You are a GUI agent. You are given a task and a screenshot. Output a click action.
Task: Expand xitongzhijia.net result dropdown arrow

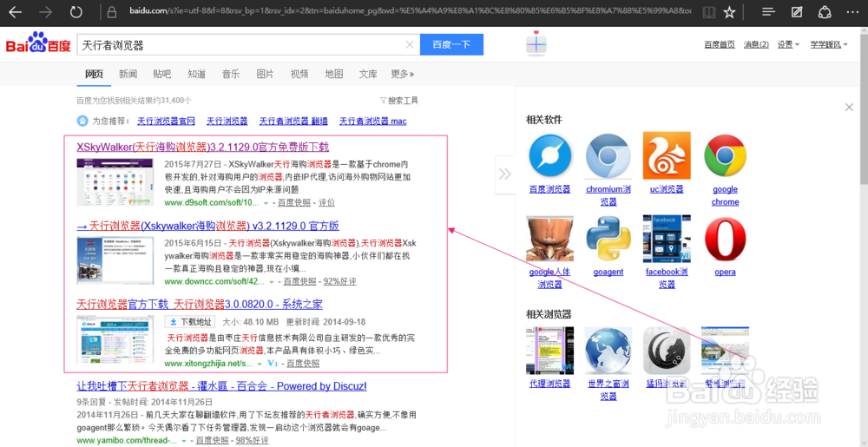259,364
